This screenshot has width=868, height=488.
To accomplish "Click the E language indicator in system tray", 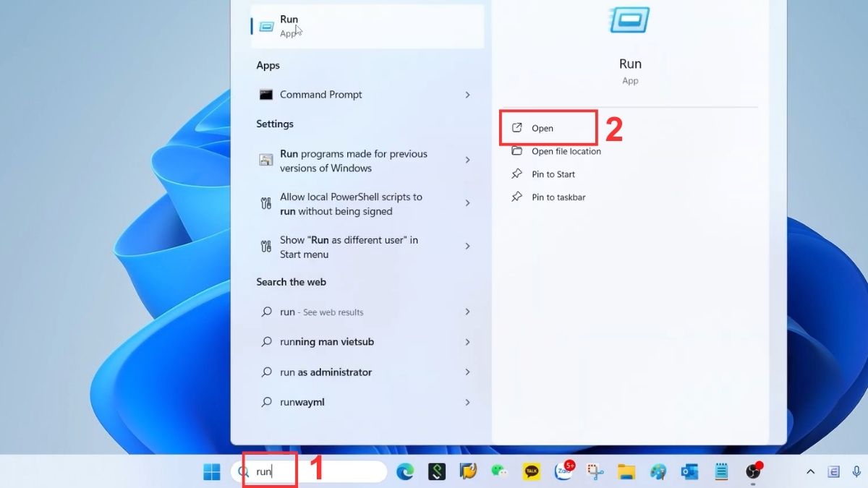I will (834, 472).
